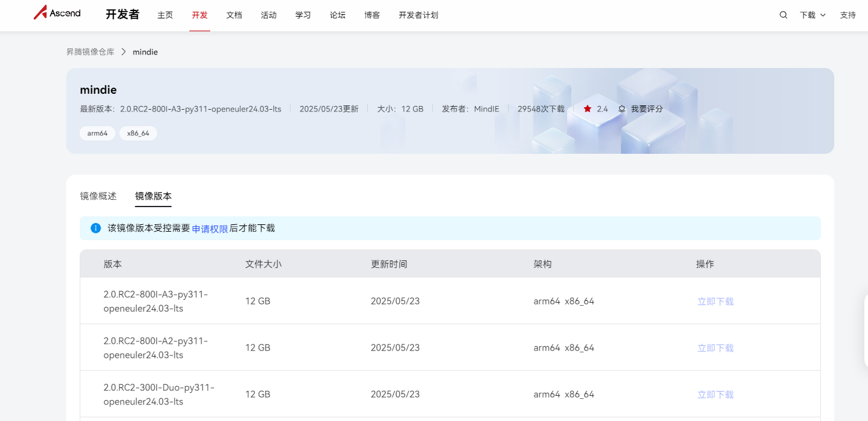Download the 300I-Duo version via 立即下载
The width and height of the screenshot is (868, 421).
[715, 395]
